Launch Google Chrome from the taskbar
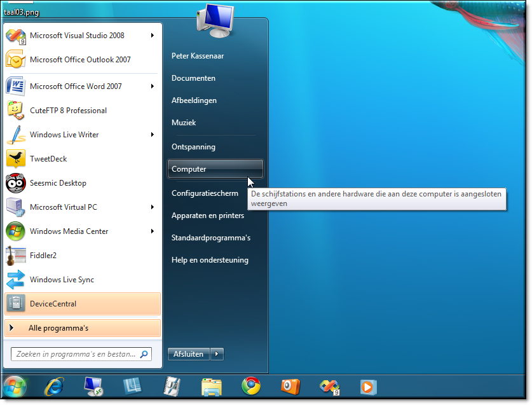Image resolution: width=532 pixels, height=405 pixels. click(251, 387)
